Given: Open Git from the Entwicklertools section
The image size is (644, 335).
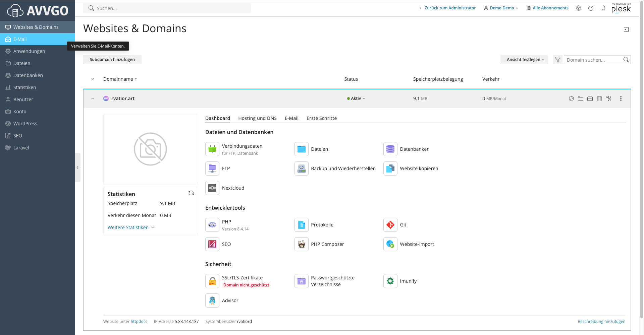Looking at the screenshot, I should click(390, 225).
